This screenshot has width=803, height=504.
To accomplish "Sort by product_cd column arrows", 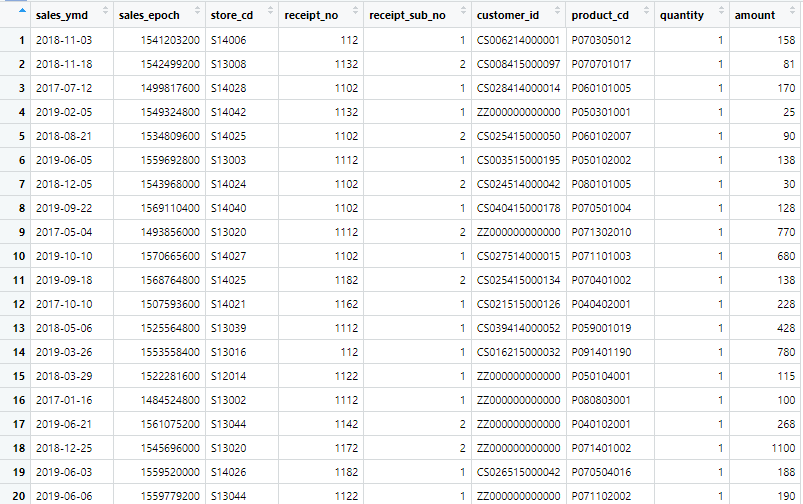I will pos(646,10).
